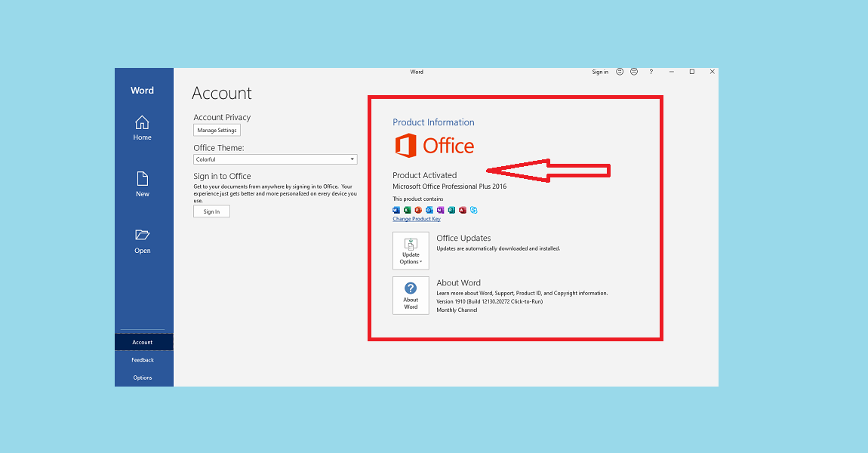Minimize the Word window
The image size is (868, 453).
pyautogui.click(x=672, y=72)
